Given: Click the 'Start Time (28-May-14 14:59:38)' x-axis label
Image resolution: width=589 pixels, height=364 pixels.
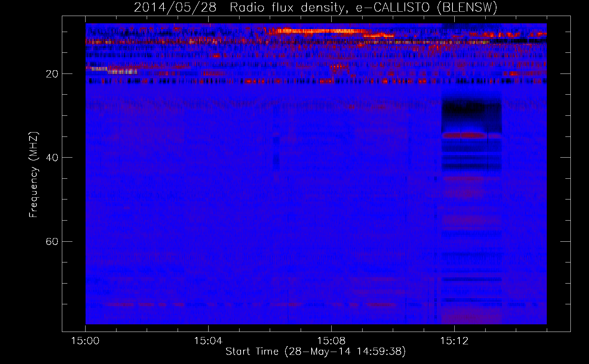Looking at the screenshot, I should (x=316, y=352).
